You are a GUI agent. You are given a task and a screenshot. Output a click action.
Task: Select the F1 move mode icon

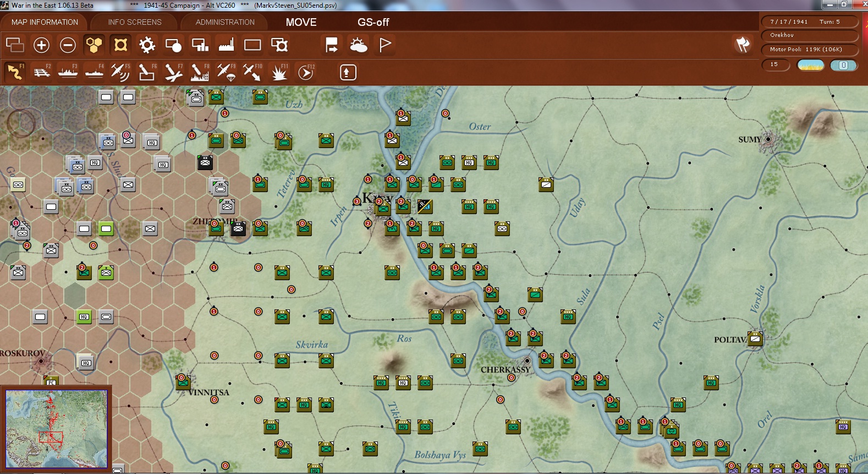(x=15, y=72)
